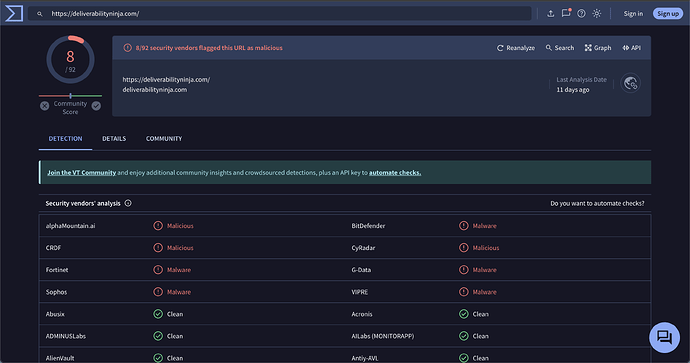Screen dimensions: 690x363
Task: Click the globe icon beside Last Analysis Date
Action: pos(631,83)
